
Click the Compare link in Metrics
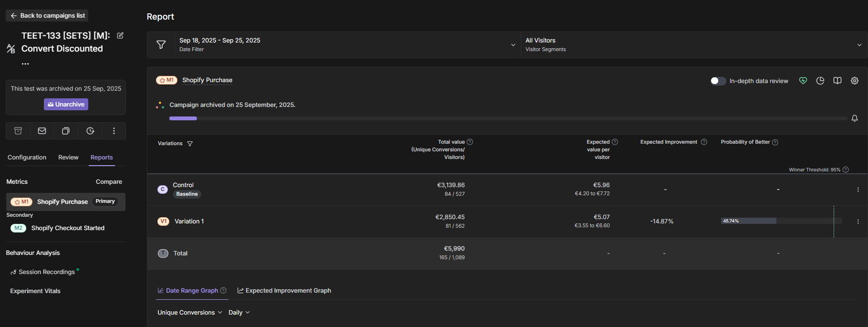click(x=109, y=182)
